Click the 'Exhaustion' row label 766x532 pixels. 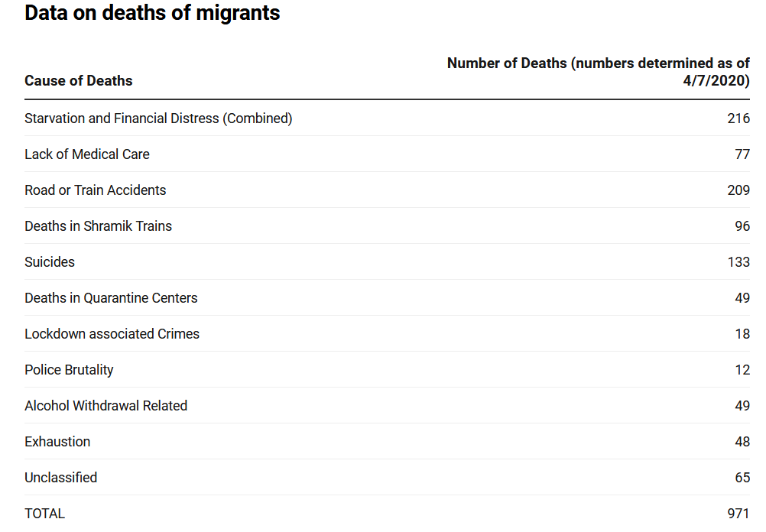pyautogui.click(x=57, y=442)
